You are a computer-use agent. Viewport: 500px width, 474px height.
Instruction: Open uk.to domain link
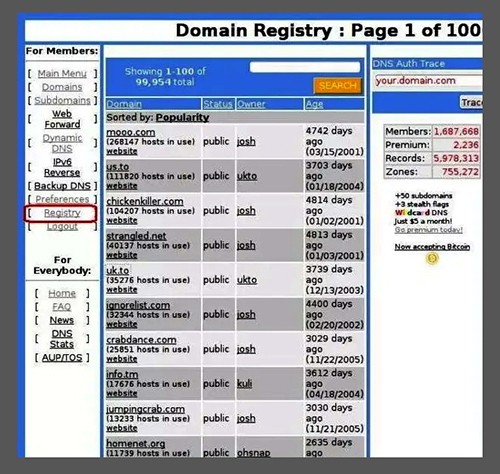pos(118,270)
